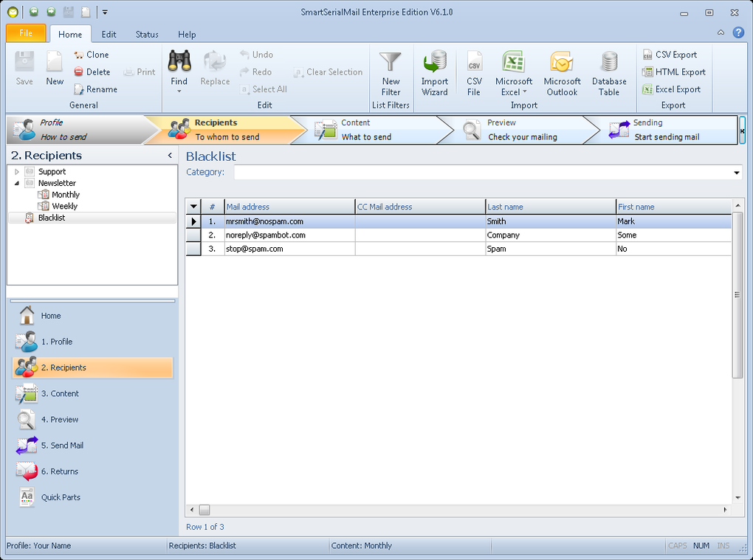Clone the selected recipient list

(92, 55)
